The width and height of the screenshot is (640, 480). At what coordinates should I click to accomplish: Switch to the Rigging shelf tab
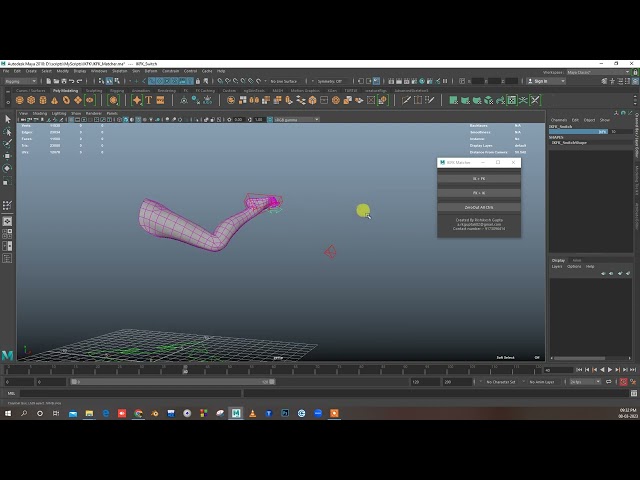(117, 91)
